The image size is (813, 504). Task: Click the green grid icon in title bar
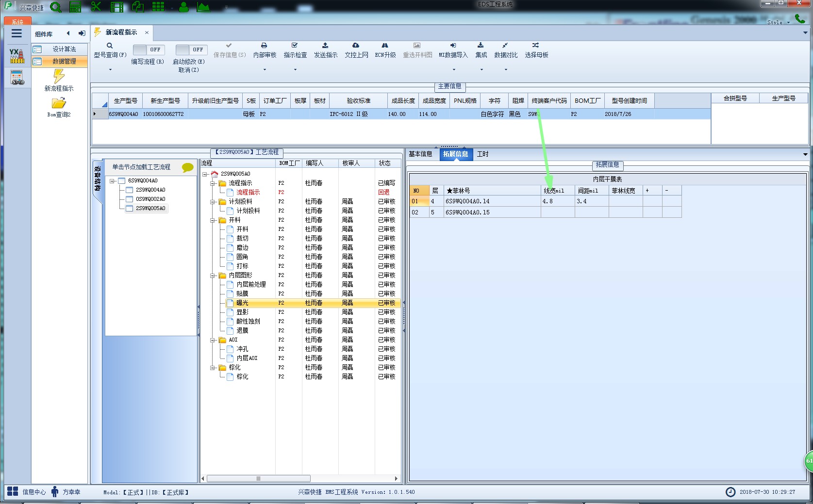coord(158,6)
